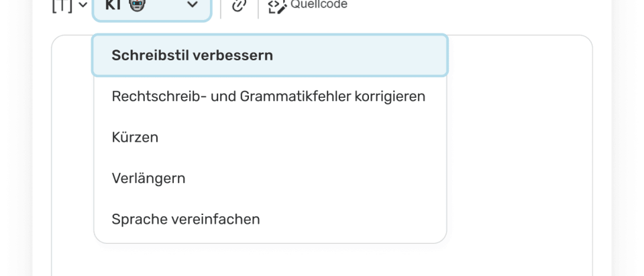This screenshot has width=644, height=276.
Task: Click the blank menu padding below 'Sprache vereinfachen'
Action: [x=270, y=236]
